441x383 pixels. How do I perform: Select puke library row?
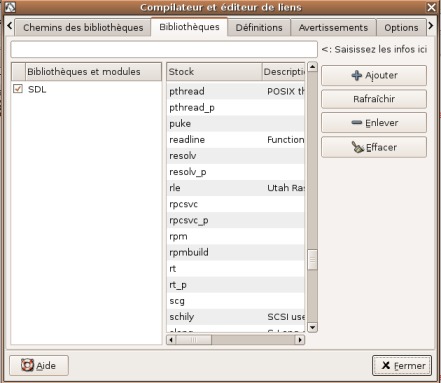pos(236,124)
